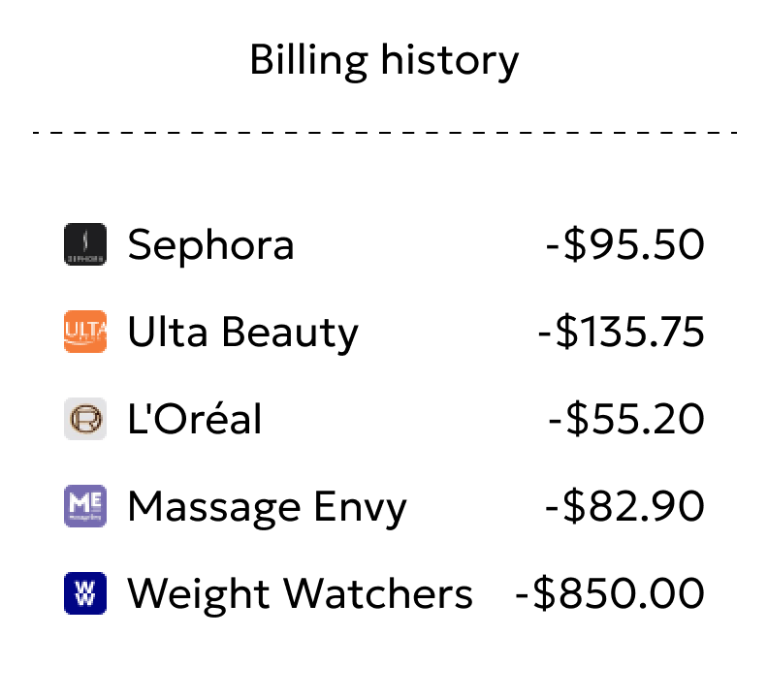Click the Billing history heading
768x700 pixels.
384,61
